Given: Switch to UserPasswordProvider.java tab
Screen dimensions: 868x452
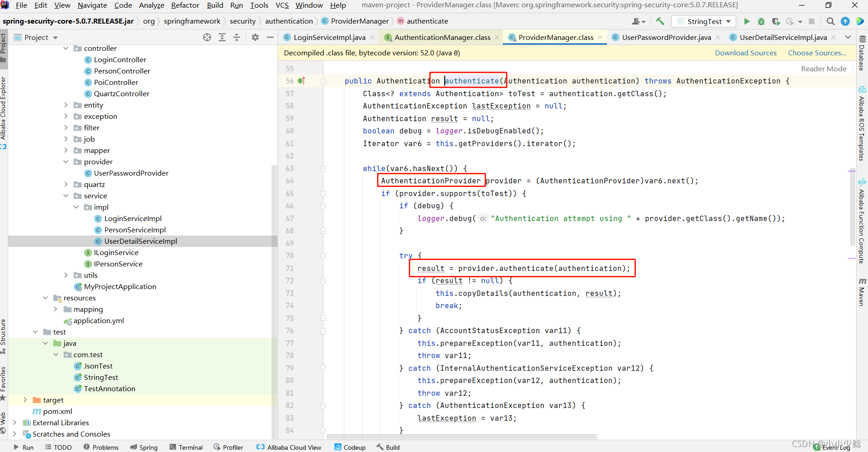Looking at the screenshot, I should tap(666, 37).
